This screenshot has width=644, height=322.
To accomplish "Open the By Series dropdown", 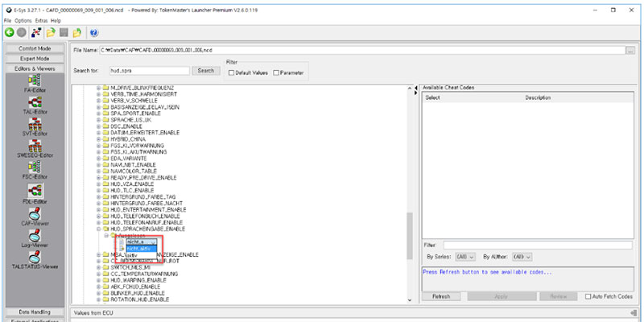I will tap(465, 257).
